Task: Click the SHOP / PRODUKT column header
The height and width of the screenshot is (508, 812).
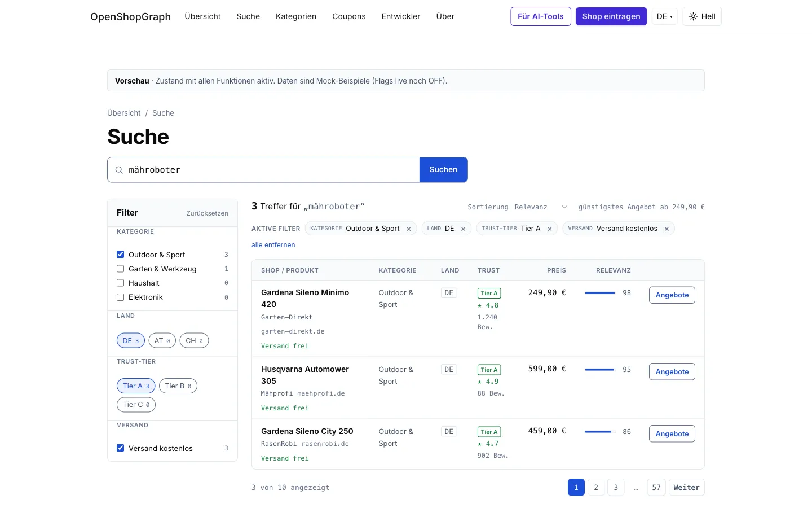Action: pyautogui.click(x=290, y=270)
